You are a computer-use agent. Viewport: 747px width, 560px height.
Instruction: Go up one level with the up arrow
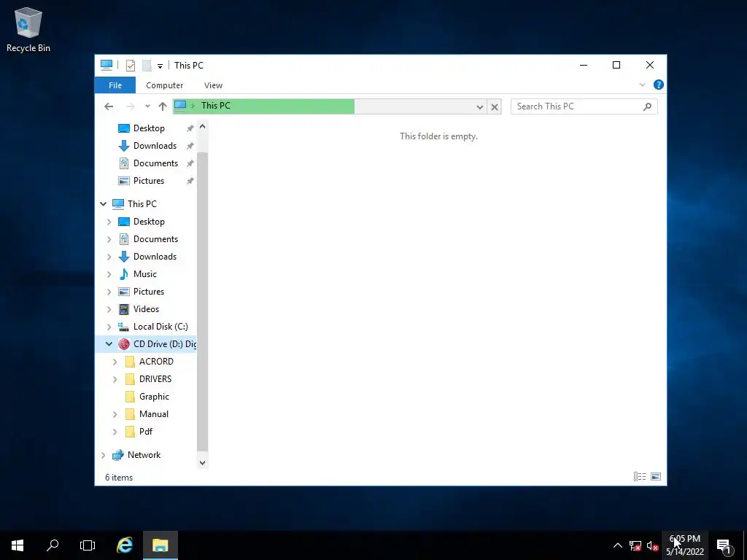pyautogui.click(x=163, y=106)
